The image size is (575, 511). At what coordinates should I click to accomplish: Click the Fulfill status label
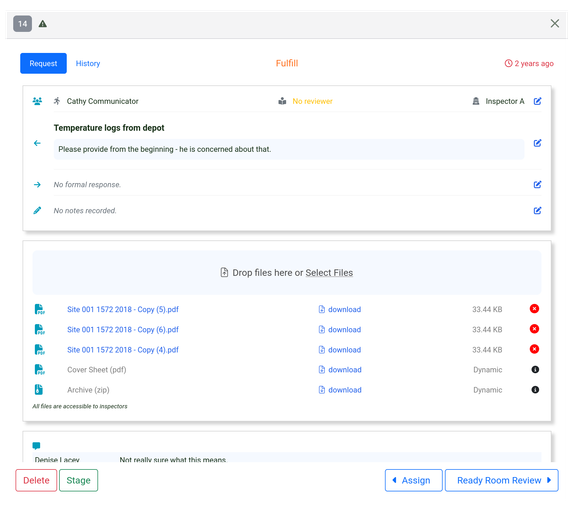287,63
